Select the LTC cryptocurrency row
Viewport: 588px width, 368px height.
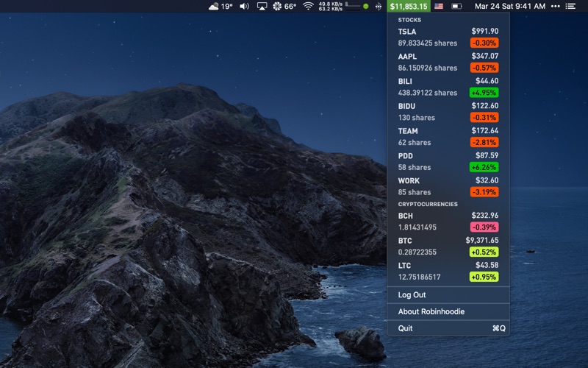coord(448,271)
